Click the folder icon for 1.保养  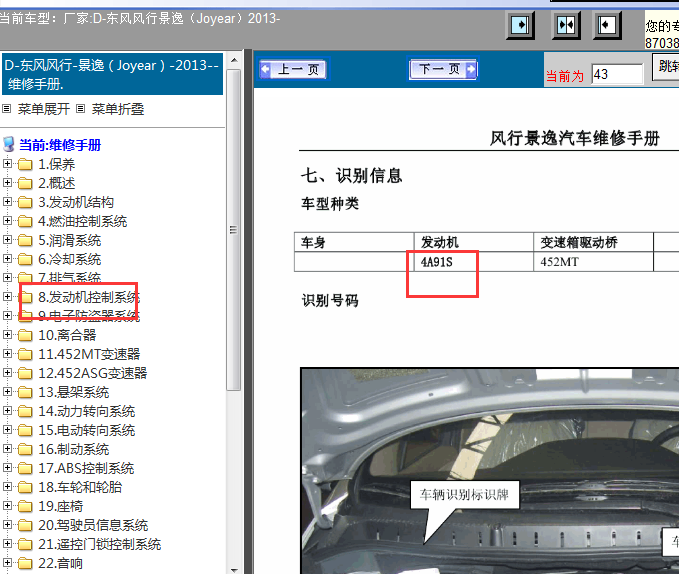tap(25, 164)
